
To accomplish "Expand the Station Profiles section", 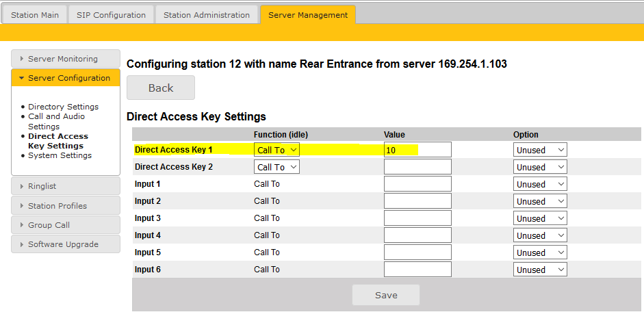I will [x=65, y=205].
